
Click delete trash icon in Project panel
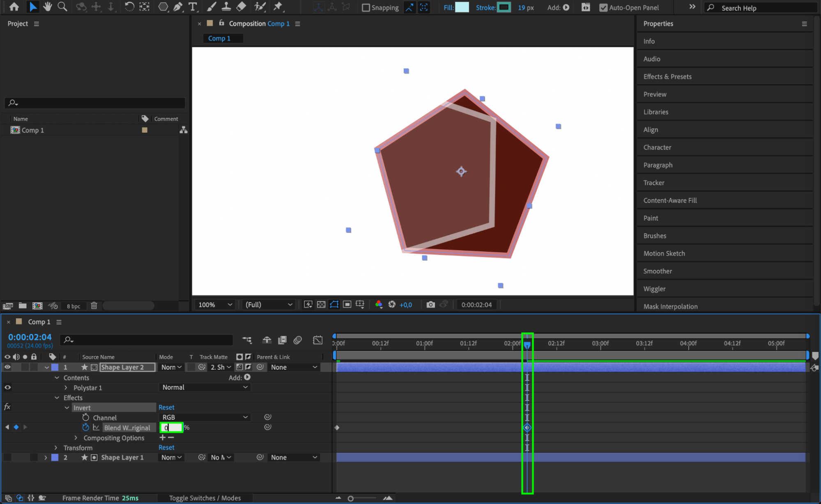click(94, 306)
